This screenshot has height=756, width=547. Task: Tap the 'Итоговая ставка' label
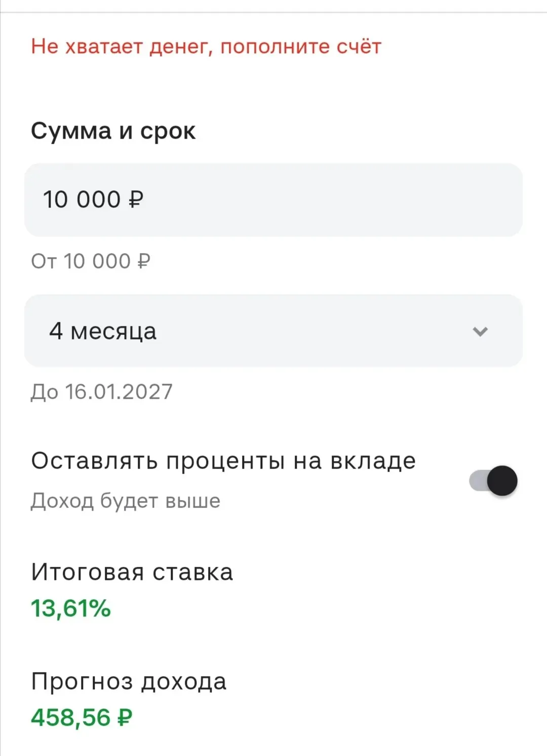point(132,572)
